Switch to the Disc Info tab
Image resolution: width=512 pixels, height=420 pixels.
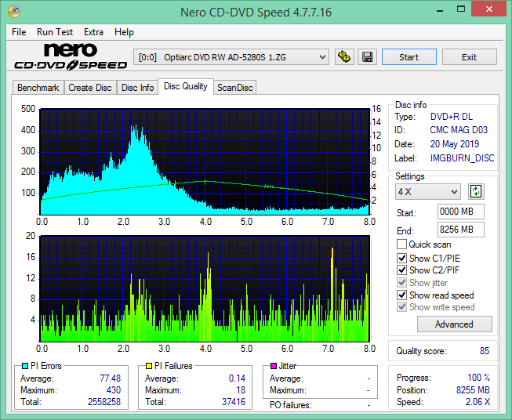click(x=137, y=88)
